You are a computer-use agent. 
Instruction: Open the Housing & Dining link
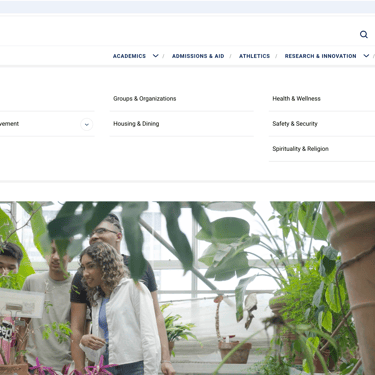click(136, 124)
